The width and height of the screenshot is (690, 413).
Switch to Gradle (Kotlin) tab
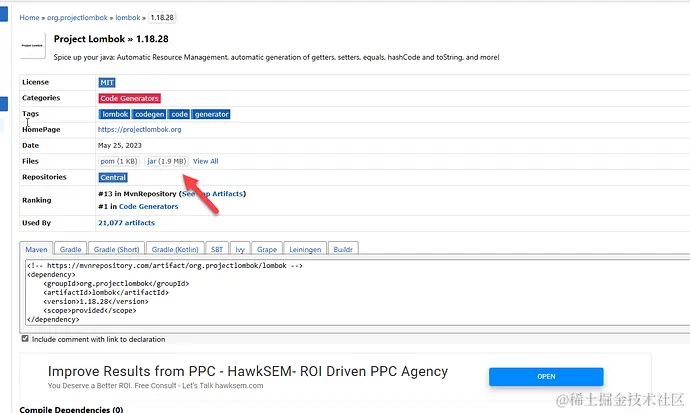coord(175,249)
